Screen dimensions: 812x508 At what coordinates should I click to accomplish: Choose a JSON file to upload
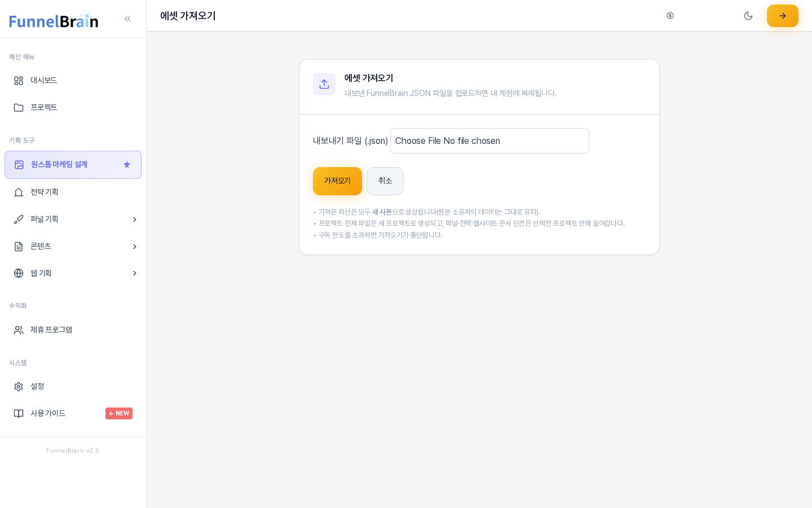pyautogui.click(x=489, y=141)
